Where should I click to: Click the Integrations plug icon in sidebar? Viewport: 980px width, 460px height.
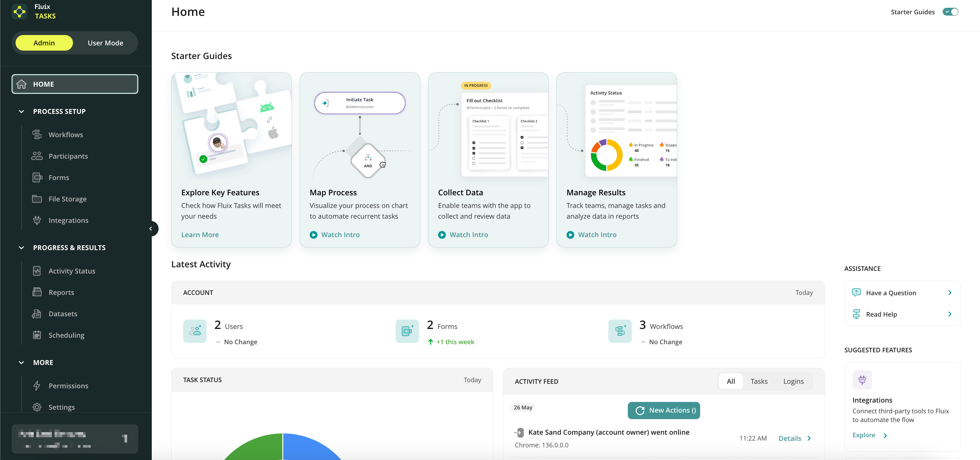point(37,220)
